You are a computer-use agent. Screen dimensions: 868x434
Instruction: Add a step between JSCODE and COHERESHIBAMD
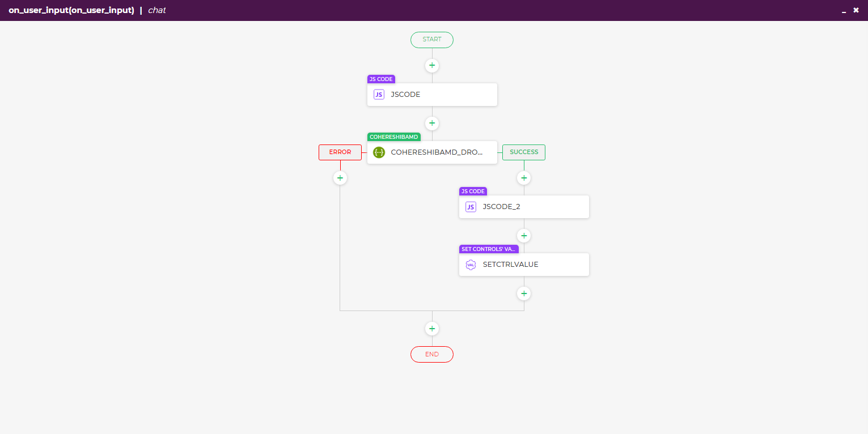point(432,124)
